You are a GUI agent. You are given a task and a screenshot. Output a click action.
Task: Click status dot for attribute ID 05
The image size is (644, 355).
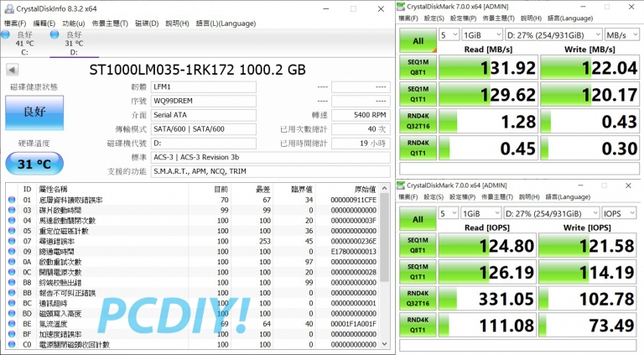coord(12,231)
